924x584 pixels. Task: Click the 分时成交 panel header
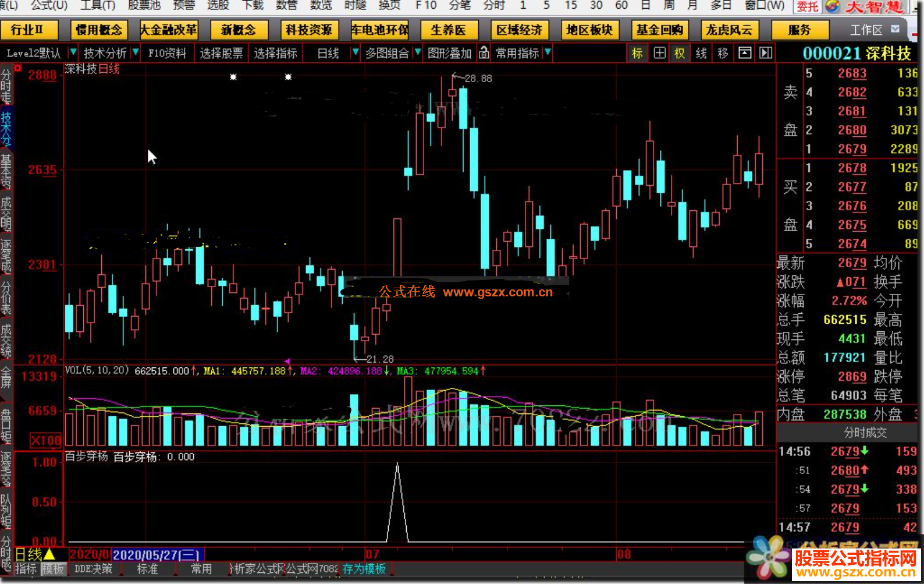point(865,433)
